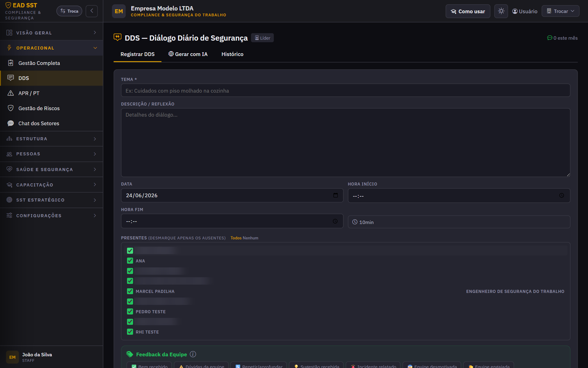Viewport: 588px width, 368px height.
Task: Select the DDS sidebar item
Action: pos(51,78)
